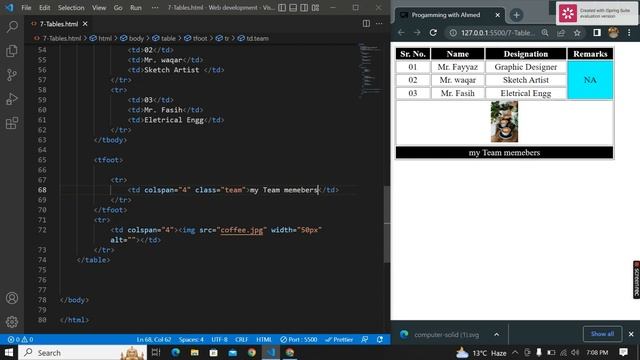Image resolution: width=640 pixels, height=360 pixels.
Task: Click the share icon in address bar
Action: 561,33
